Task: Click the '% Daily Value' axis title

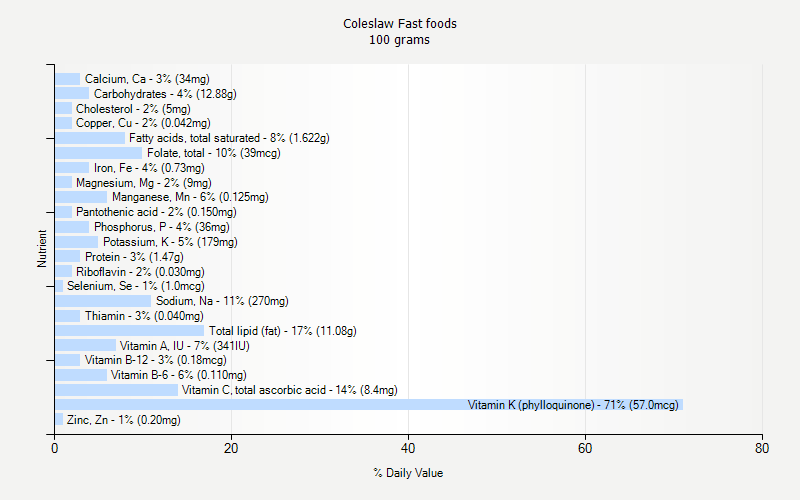Action: click(x=408, y=473)
